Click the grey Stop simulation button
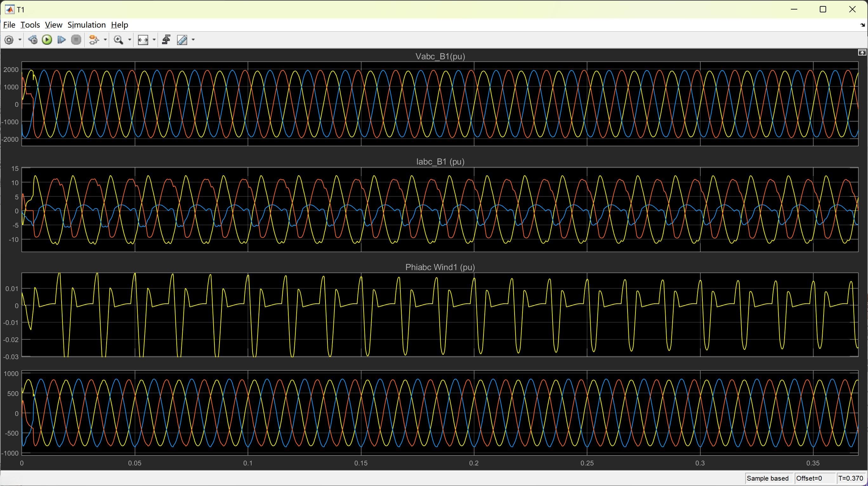Viewport: 868px width, 486px height. click(x=76, y=40)
